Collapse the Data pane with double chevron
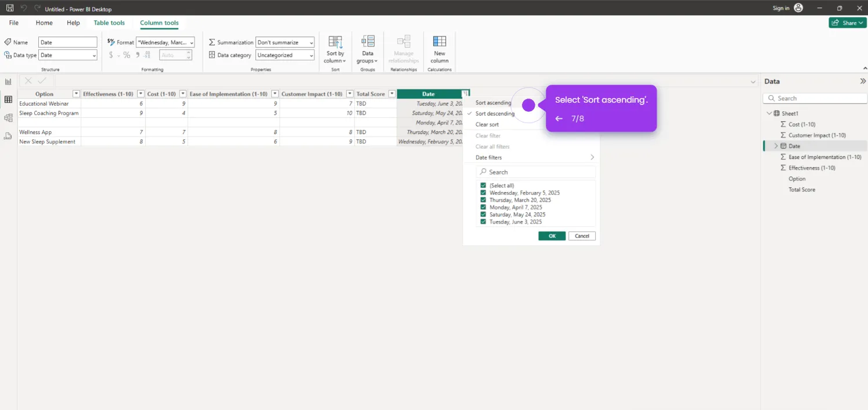 pos(863,81)
